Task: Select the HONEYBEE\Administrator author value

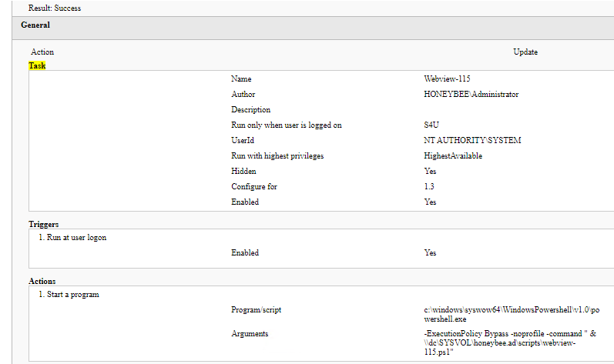Action: [x=471, y=95]
